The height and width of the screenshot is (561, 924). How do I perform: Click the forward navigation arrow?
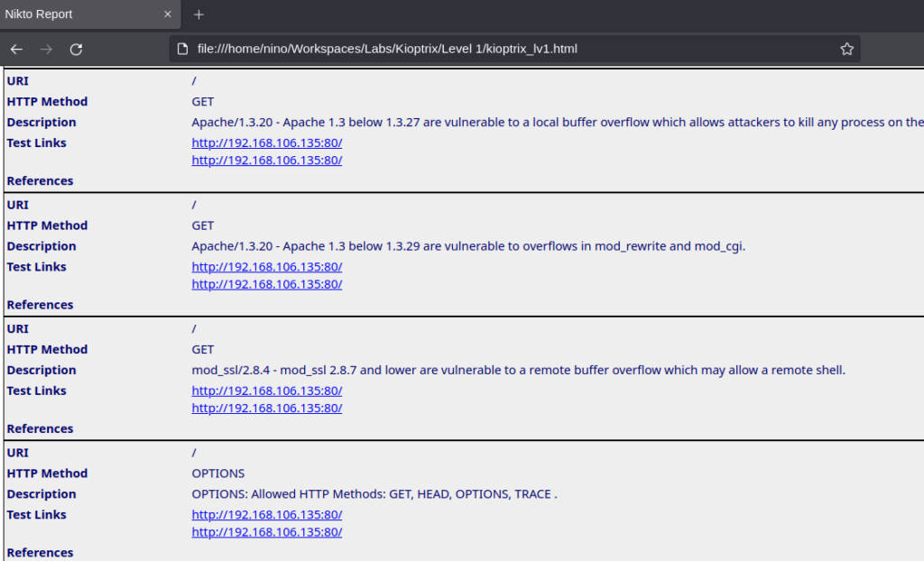(x=45, y=49)
